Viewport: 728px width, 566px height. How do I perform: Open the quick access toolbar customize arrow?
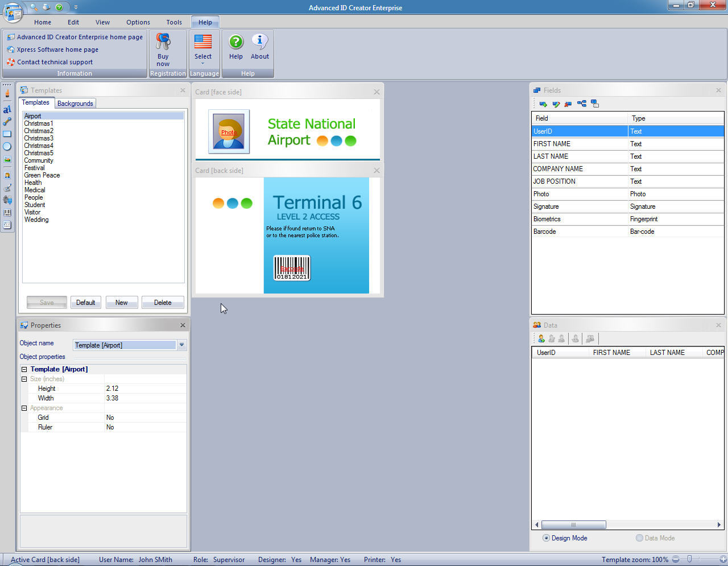[76, 7]
